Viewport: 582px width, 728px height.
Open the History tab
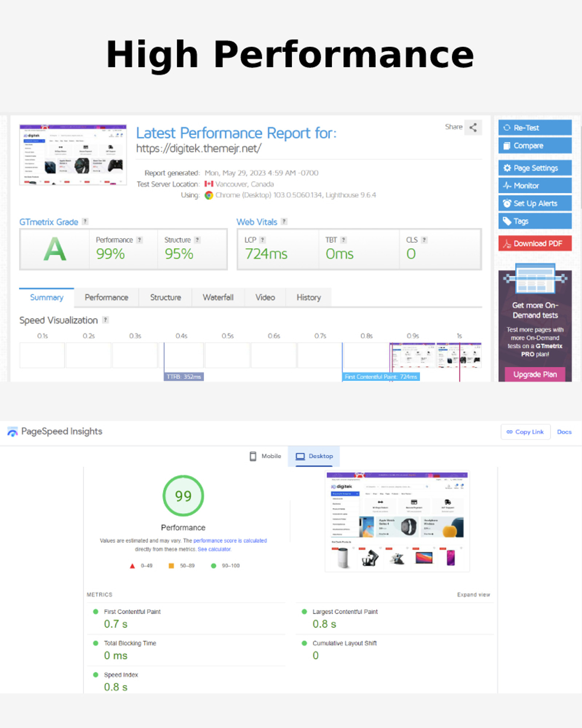pyautogui.click(x=308, y=297)
